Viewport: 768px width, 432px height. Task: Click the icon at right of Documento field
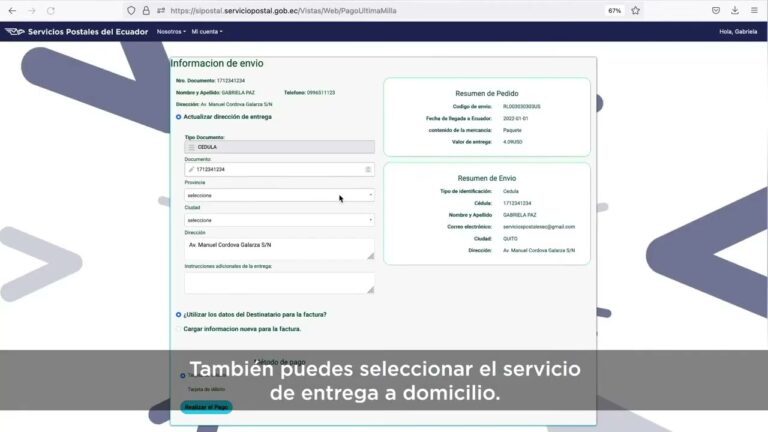click(368, 169)
